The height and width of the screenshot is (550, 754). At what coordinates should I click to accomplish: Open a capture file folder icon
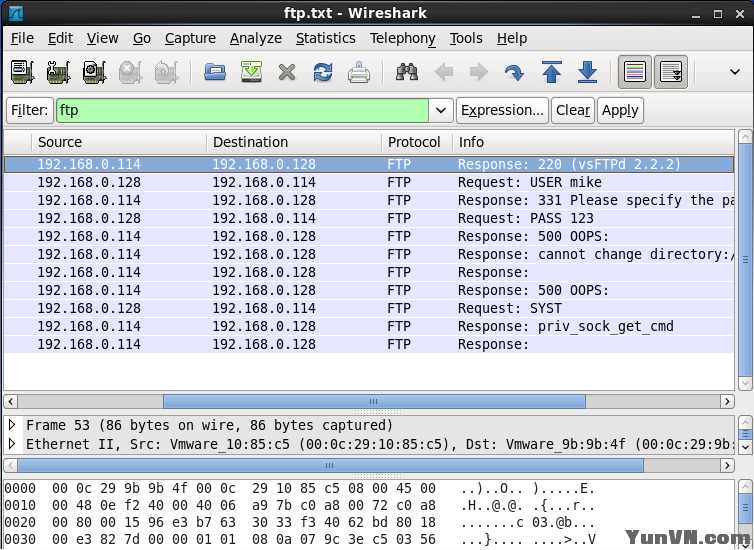(214, 73)
